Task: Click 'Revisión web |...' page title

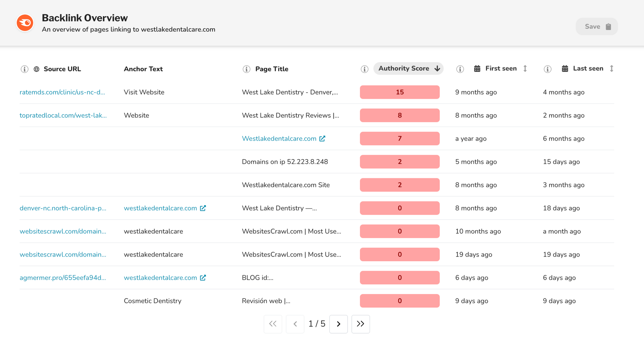Action: (266, 301)
